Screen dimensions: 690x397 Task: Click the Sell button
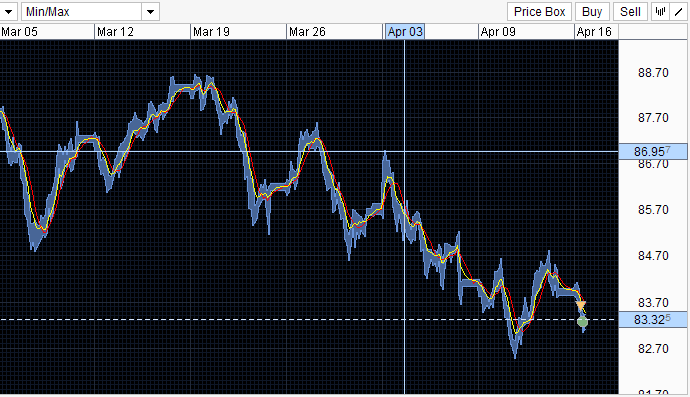click(630, 11)
